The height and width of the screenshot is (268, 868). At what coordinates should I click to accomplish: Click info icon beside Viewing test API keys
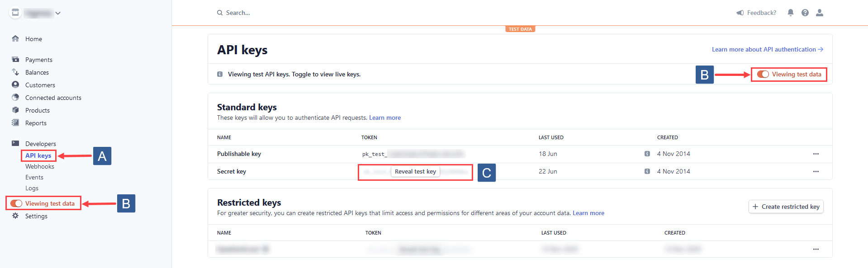220,74
